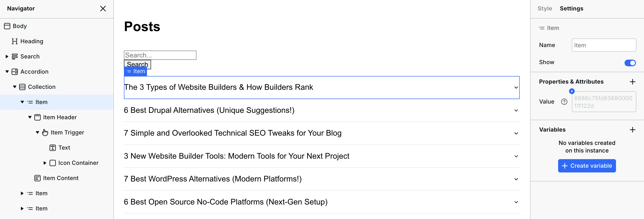This screenshot has width=644, height=219.
Task: Click the Accordion component icon
Action: (x=15, y=72)
